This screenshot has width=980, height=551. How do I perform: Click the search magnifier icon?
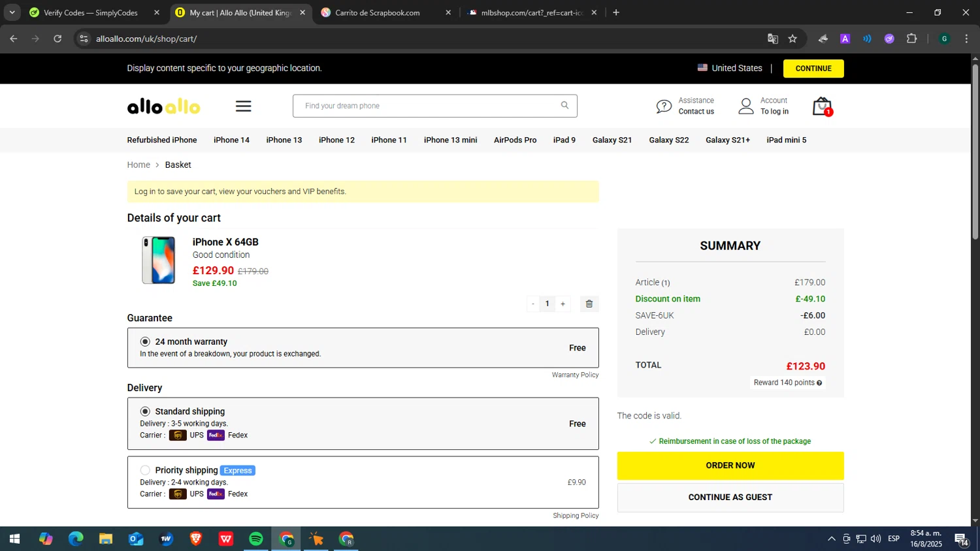pyautogui.click(x=564, y=105)
